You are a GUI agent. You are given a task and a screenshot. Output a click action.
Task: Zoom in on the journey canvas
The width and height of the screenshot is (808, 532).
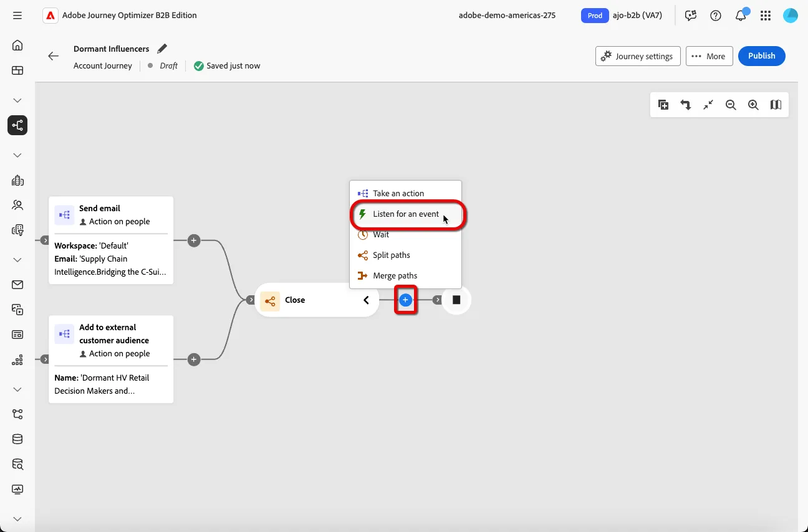click(753, 105)
